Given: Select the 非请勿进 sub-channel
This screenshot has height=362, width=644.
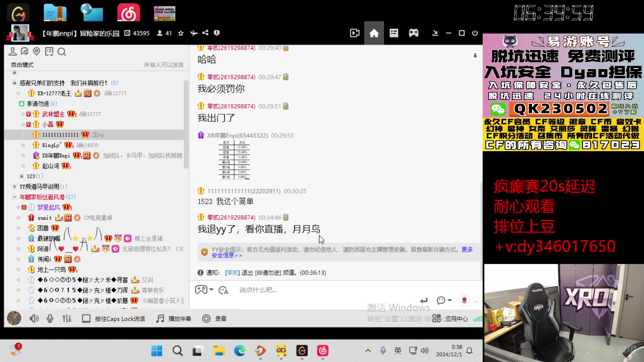Looking at the screenshot, I should (x=38, y=104).
